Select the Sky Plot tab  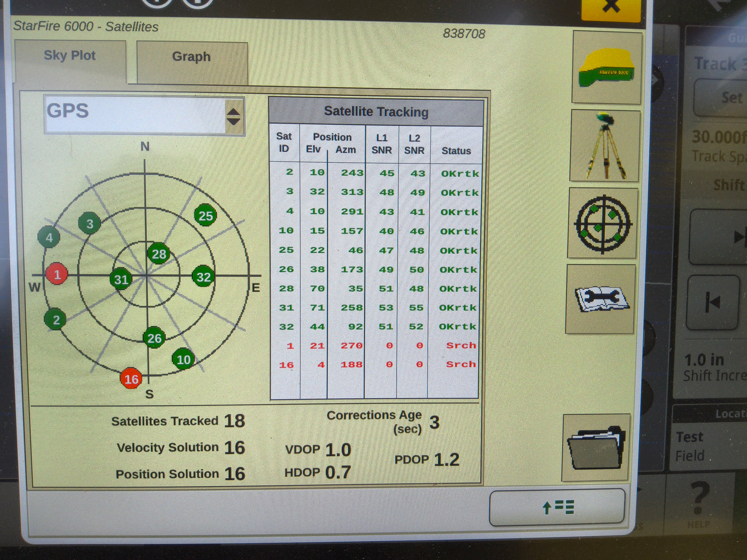coord(70,55)
